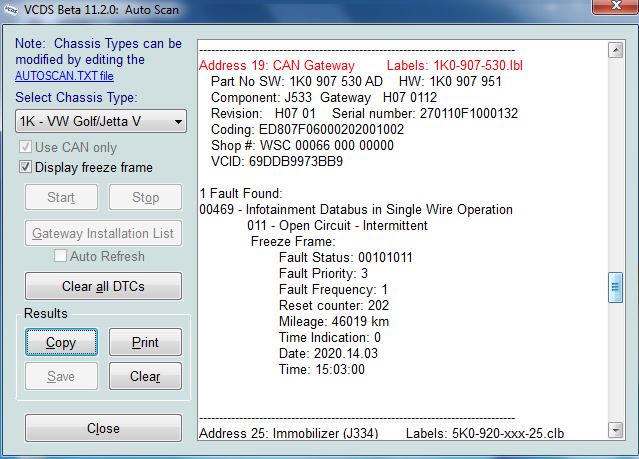Viewport: 639px width, 459px height.
Task: Select the Coding value ED807F06000202001002
Action: 331,130
